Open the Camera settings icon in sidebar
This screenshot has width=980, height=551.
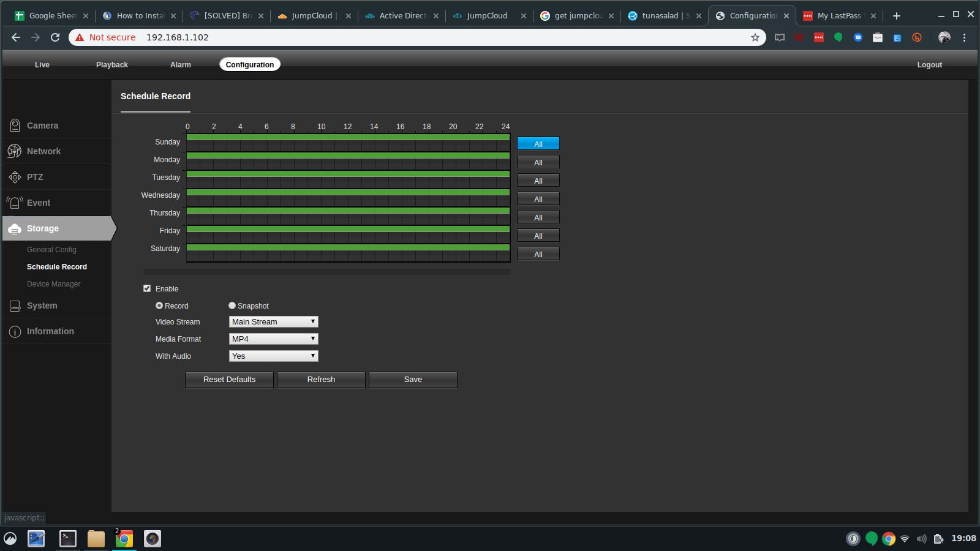tap(15, 126)
